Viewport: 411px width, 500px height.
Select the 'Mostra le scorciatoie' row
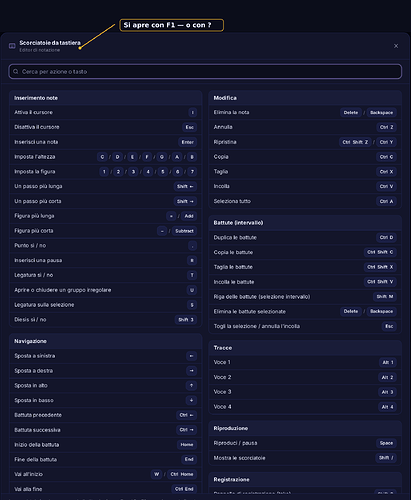[x=305, y=458]
